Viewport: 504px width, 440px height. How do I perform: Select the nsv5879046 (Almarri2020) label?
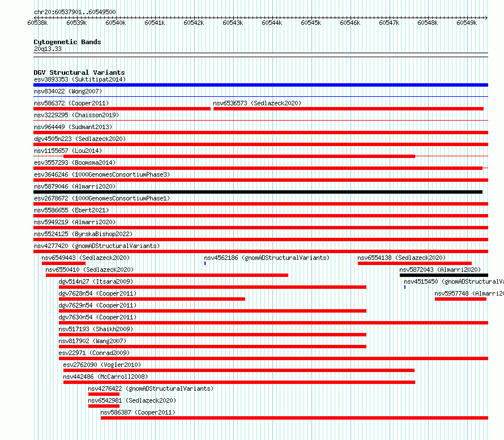(75, 186)
